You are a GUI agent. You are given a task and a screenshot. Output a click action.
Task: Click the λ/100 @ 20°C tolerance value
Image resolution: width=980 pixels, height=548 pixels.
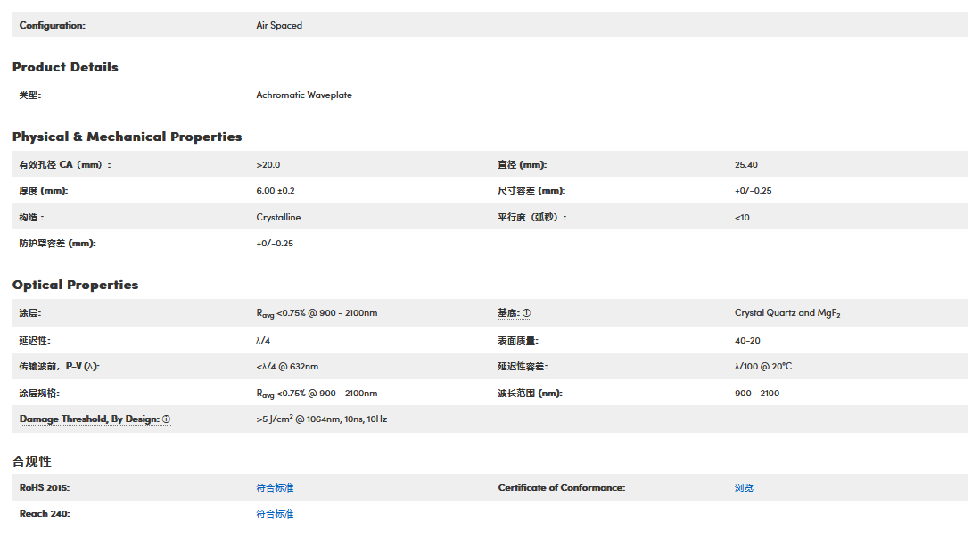pyautogui.click(x=763, y=367)
